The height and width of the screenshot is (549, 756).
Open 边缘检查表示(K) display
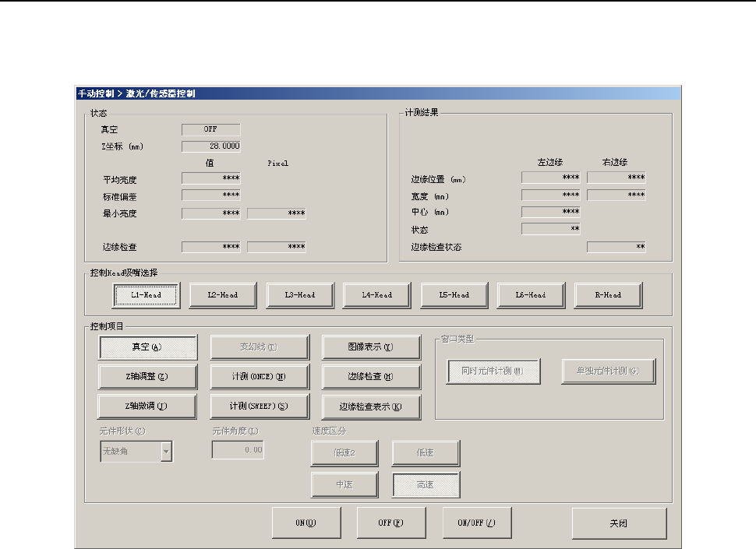[x=371, y=406]
